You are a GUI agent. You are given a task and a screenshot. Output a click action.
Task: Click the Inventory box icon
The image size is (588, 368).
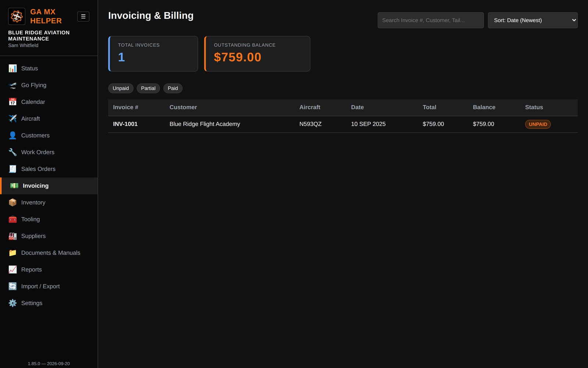pos(12,202)
